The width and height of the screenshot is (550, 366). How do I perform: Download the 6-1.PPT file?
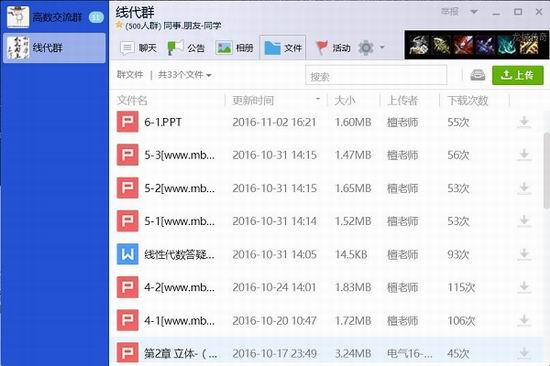[524, 122]
